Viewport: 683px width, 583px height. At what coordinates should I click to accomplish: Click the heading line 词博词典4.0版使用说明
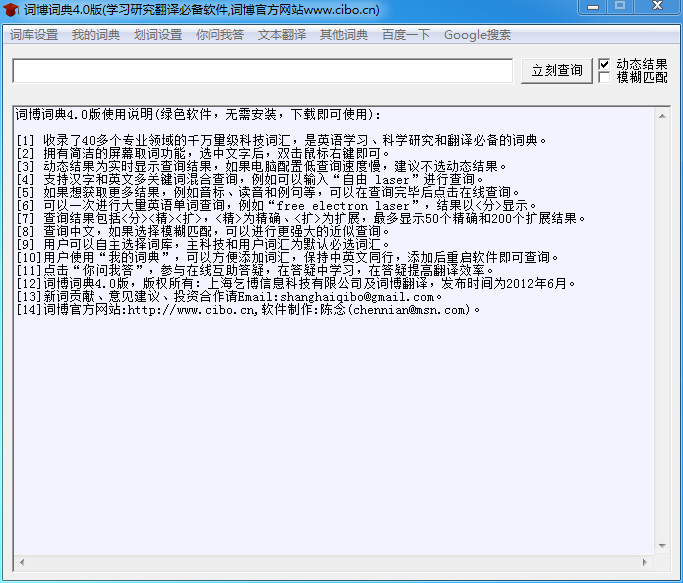[198, 115]
